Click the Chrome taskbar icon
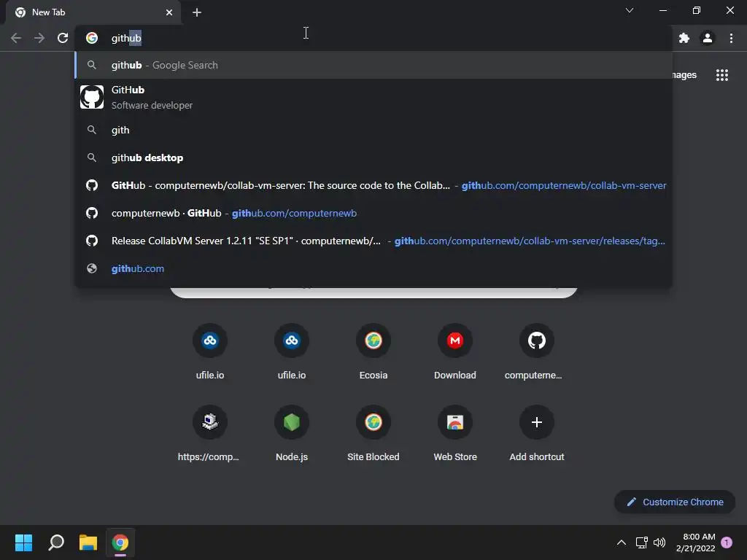This screenshot has width=747, height=560. (120, 542)
